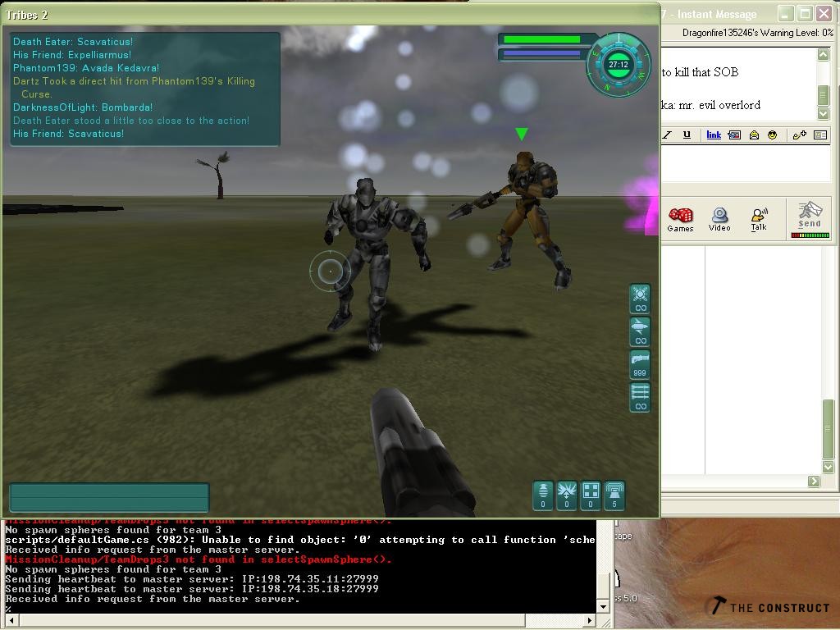This screenshot has height=630, width=840.
Task: Click the mine burst inventory icon showing 0
Action: point(567,495)
